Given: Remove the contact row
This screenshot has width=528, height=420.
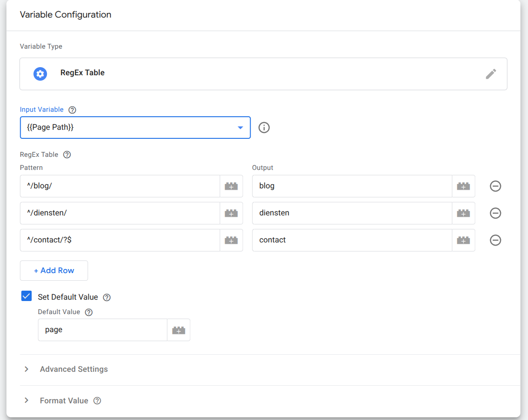Looking at the screenshot, I should coord(496,240).
